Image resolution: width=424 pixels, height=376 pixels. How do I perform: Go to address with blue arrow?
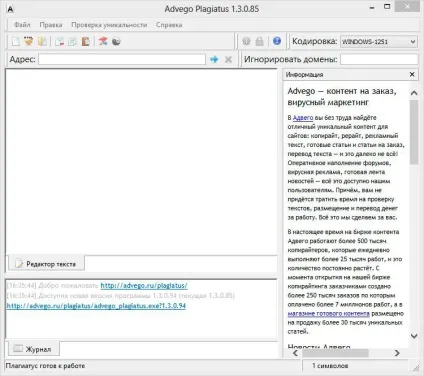click(x=214, y=59)
